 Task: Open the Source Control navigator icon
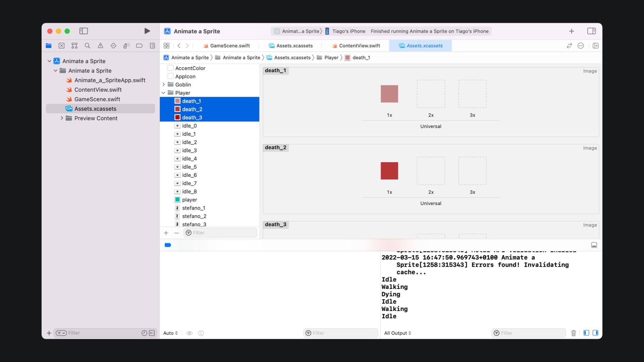(61, 46)
